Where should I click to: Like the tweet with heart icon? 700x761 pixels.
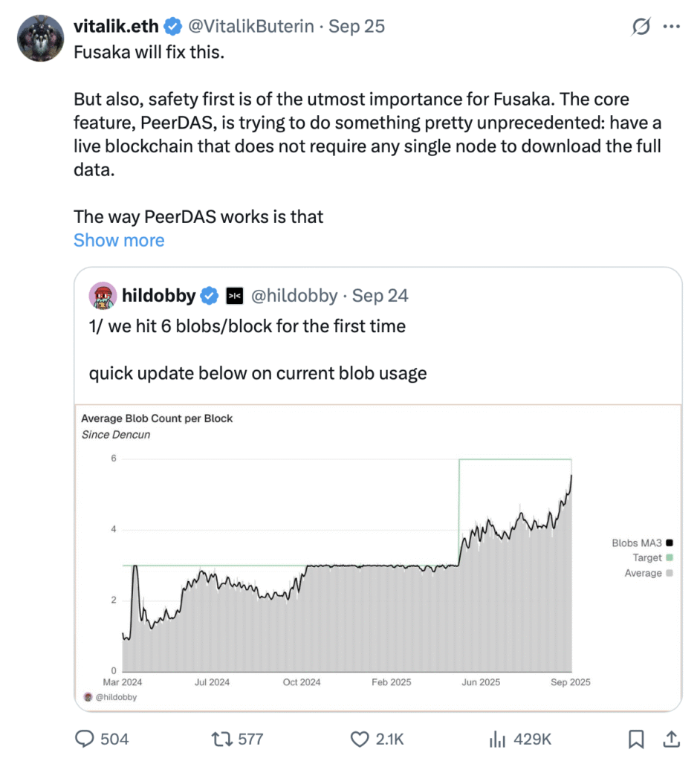click(x=360, y=739)
